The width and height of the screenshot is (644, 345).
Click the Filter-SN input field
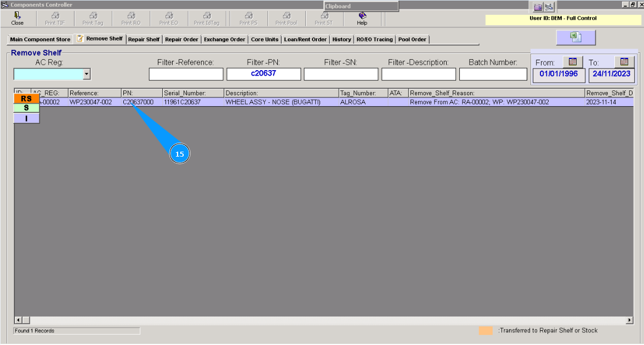pos(341,74)
